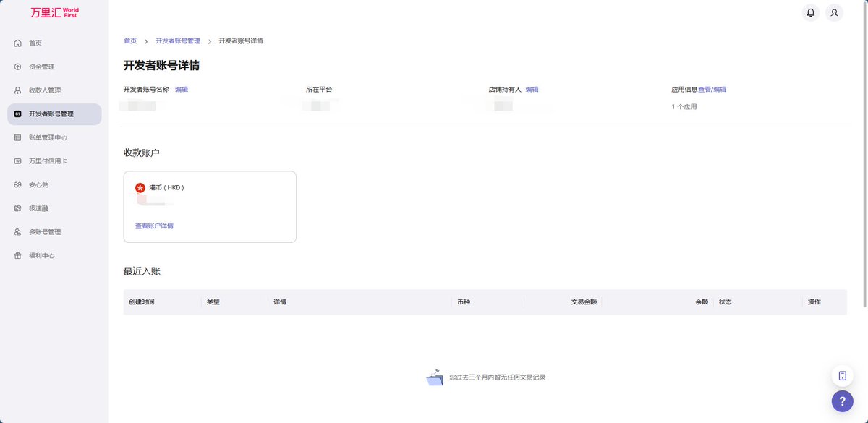This screenshot has height=423, width=868.
Task: Click the home icon beside 首页 in sidebar
Action: [x=18, y=43]
